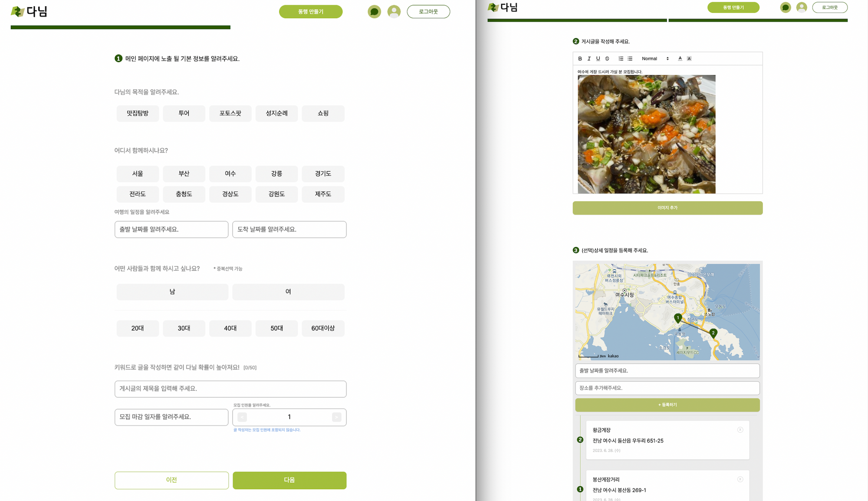Image resolution: width=868 pixels, height=501 pixels.
Task: Remove the 황금게장 itinerary card
Action: (740, 430)
